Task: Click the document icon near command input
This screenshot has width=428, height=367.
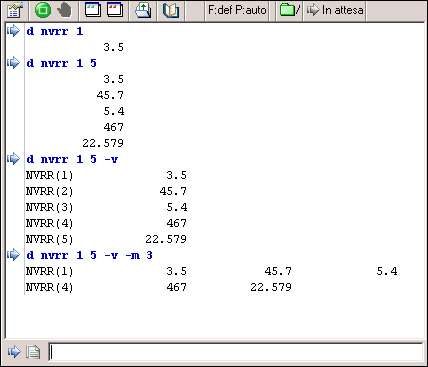Action: point(33,352)
